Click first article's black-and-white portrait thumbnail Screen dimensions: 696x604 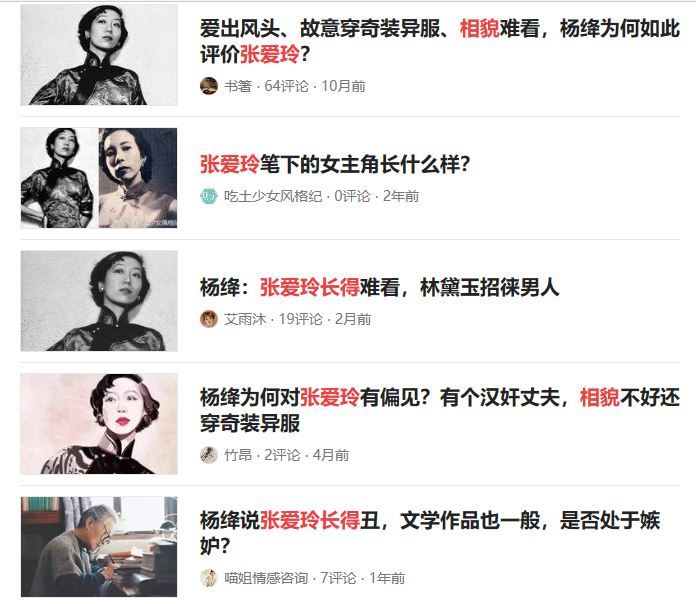pyautogui.click(x=99, y=55)
